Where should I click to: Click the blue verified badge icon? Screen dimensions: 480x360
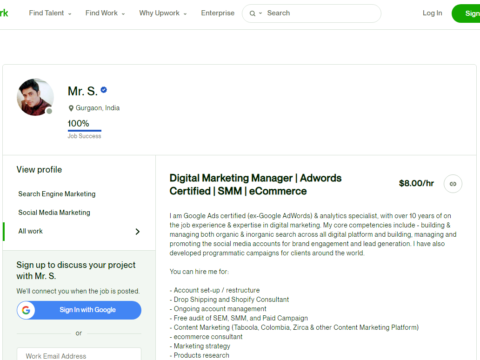point(104,90)
